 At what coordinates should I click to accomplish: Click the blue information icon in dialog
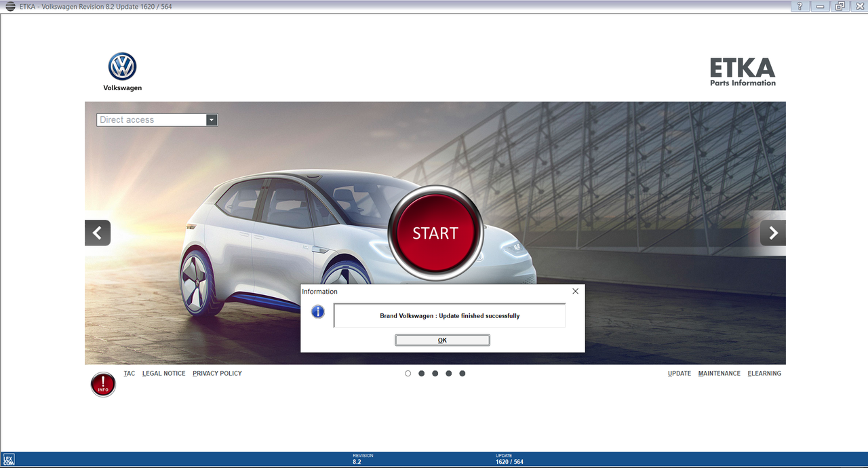pos(318,312)
